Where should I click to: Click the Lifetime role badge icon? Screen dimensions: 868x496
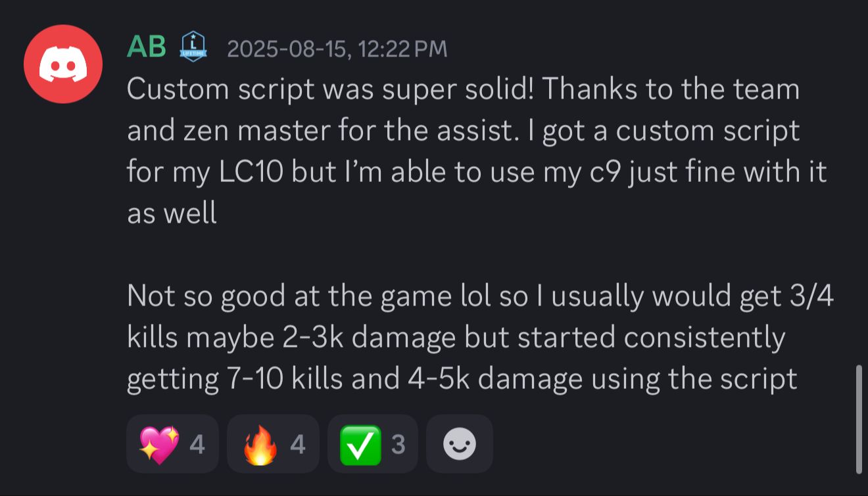tap(193, 47)
